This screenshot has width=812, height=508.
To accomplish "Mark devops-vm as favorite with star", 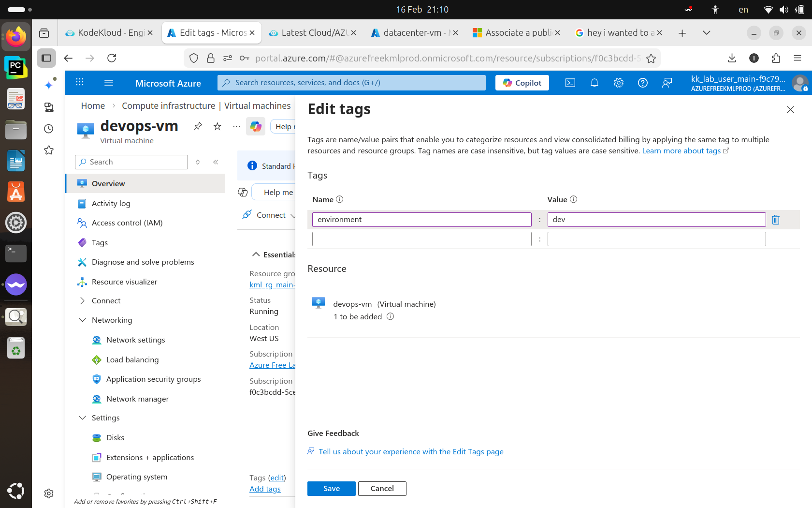I will coord(217,126).
